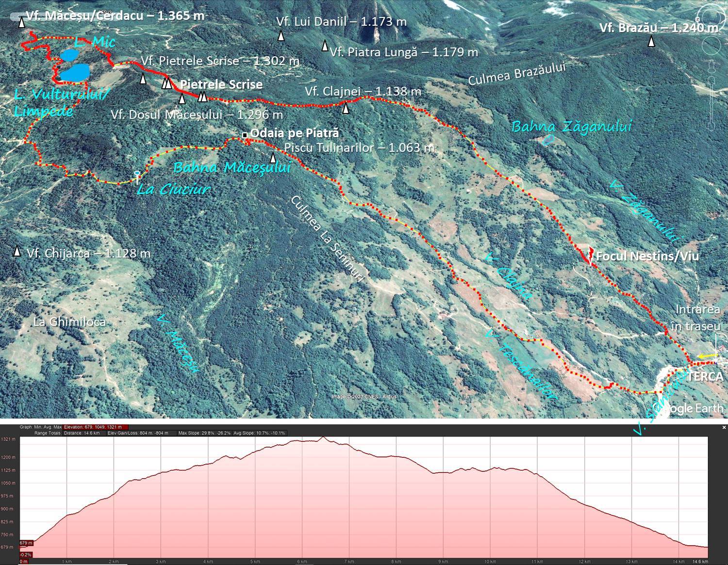This screenshot has width=728, height=565.
Task: Click the Vf. Lui Daniil peak triangle
Action: coord(281,36)
